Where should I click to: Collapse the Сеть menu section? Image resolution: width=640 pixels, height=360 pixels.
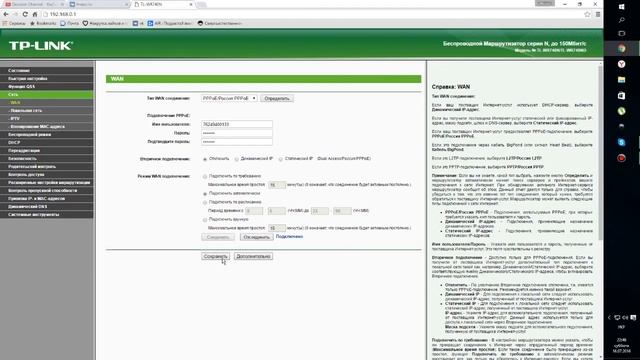point(47,94)
